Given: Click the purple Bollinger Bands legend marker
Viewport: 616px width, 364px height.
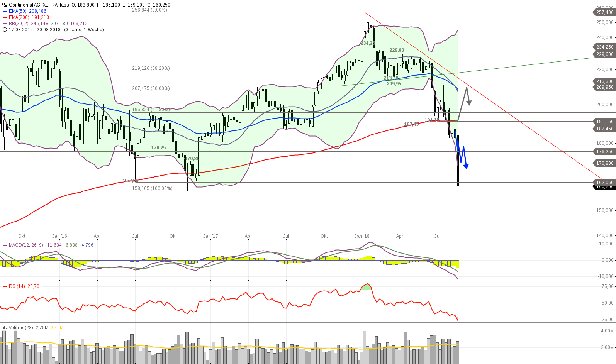Looking at the screenshot, I should click(x=5, y=24).
